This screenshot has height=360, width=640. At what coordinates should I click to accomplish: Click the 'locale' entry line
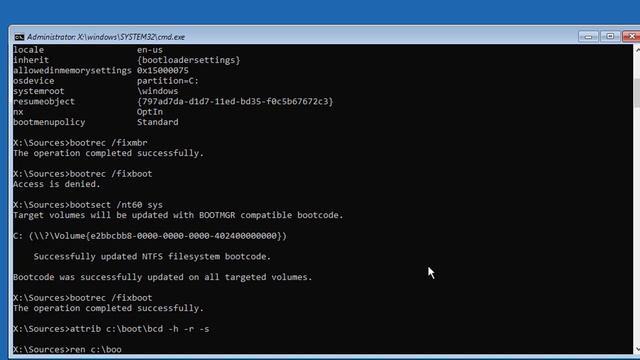pos(88,50)
